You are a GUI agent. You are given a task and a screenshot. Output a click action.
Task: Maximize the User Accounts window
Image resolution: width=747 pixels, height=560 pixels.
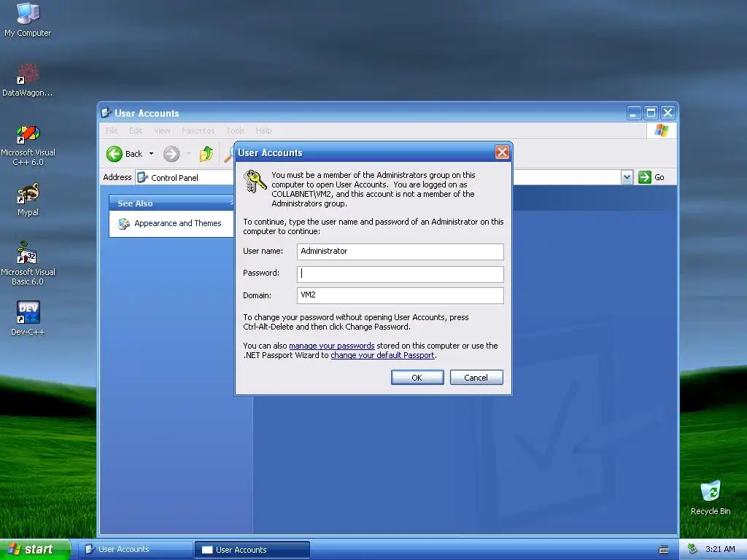pyautogui.click(x=651, y=113)
